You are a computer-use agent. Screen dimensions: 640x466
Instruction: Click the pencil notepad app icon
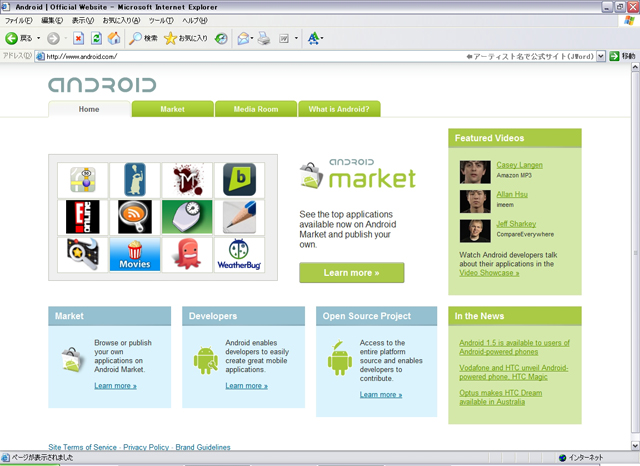pyautogui.click(x=240, y=217)
